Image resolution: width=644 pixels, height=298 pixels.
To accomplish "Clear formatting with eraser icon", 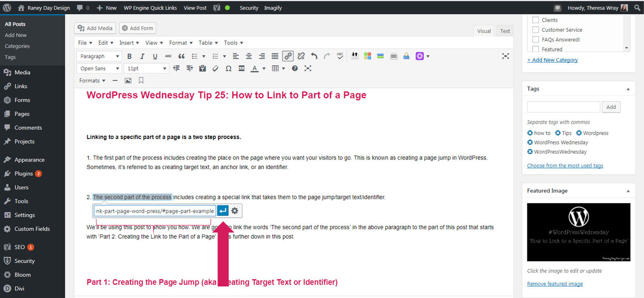I will click(215, 68).
